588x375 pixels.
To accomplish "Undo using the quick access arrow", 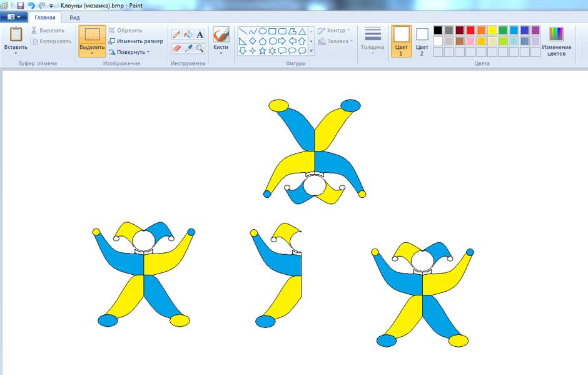I will [x=31, y=5].
